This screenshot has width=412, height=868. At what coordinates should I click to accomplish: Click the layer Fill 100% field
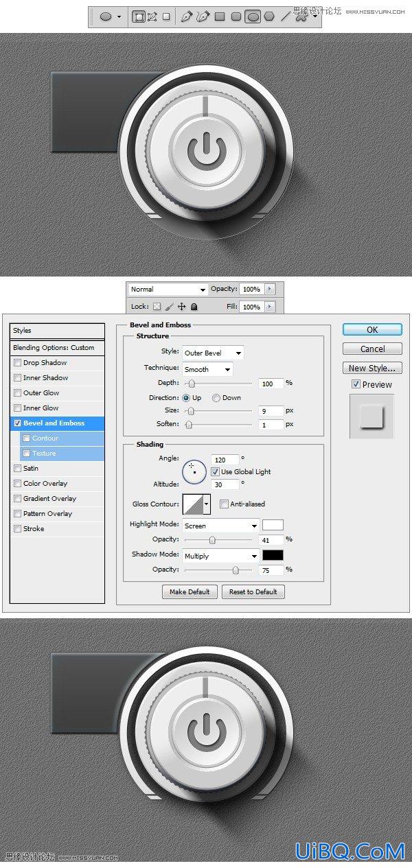coord(252,307)
